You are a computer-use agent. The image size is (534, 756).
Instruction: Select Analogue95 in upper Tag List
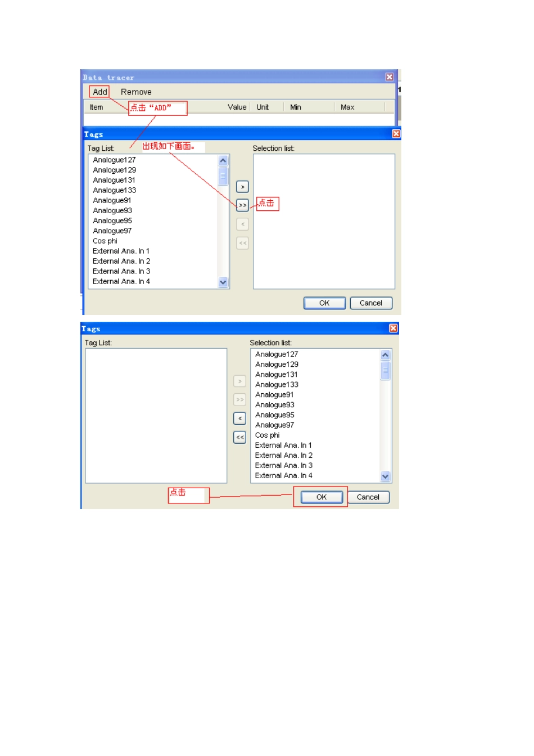112,220
